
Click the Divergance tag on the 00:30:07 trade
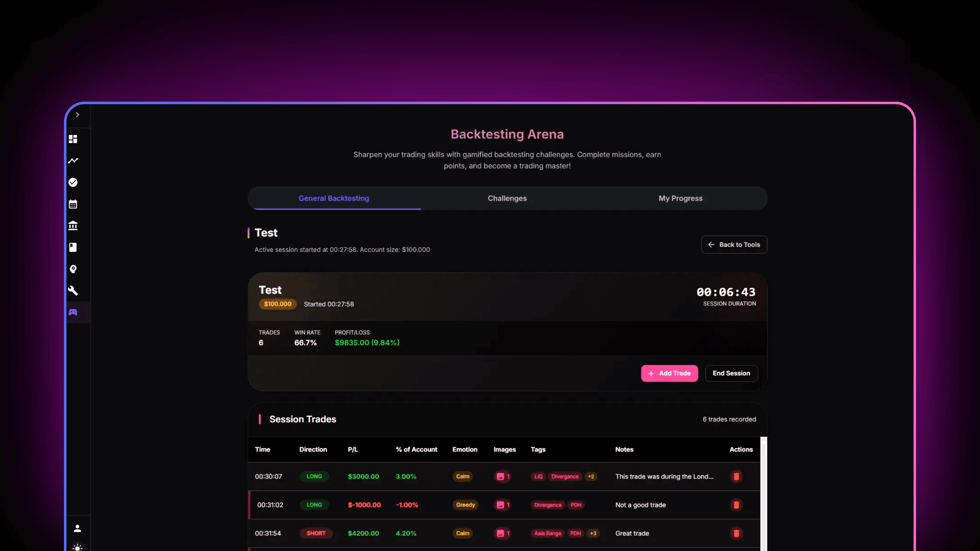(x=565, y=476)
